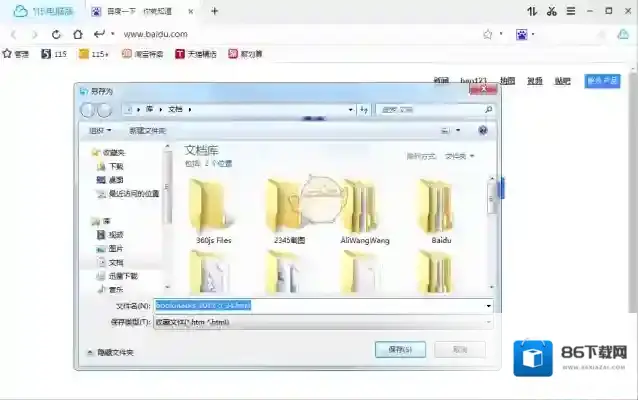The height and width of the screenshot is (400, 638).
Task: Open the 贴吧 link on Baidu page
Action: click(562, 81)
